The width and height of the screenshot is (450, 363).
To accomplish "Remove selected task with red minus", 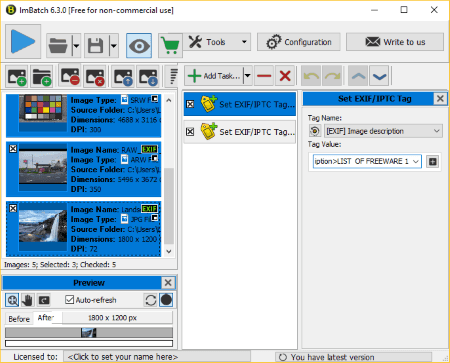I will coord(264,76).
